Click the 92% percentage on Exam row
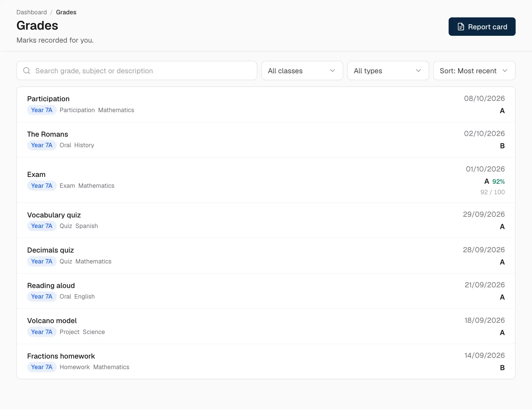532x409 pixels. click(499, 182)
